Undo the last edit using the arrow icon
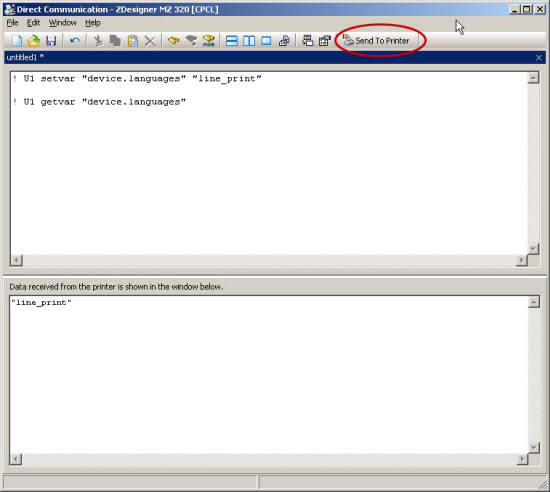Viewport: 550px width, 492px height. point(74,41)
